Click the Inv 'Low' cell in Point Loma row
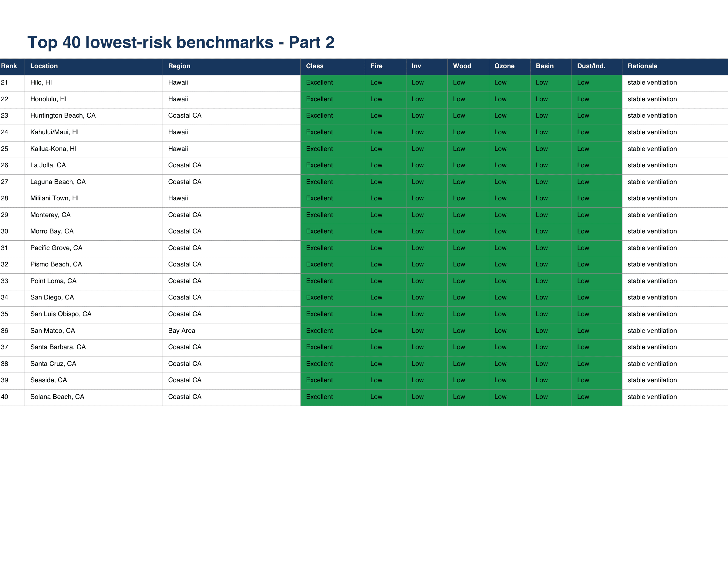Screen dimensions: 728x562 pos(427,282)
